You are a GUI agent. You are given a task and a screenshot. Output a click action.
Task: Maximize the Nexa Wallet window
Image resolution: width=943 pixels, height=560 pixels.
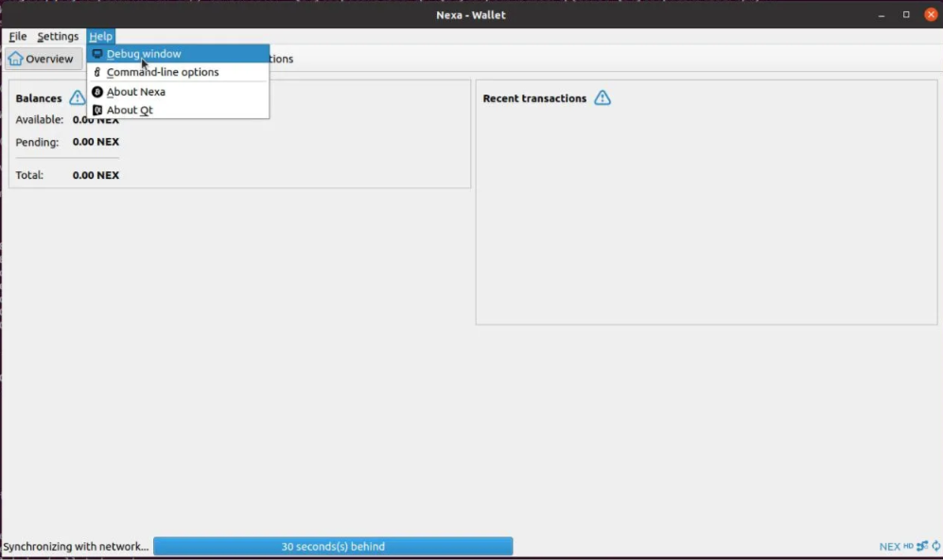[x=906, y=14]
